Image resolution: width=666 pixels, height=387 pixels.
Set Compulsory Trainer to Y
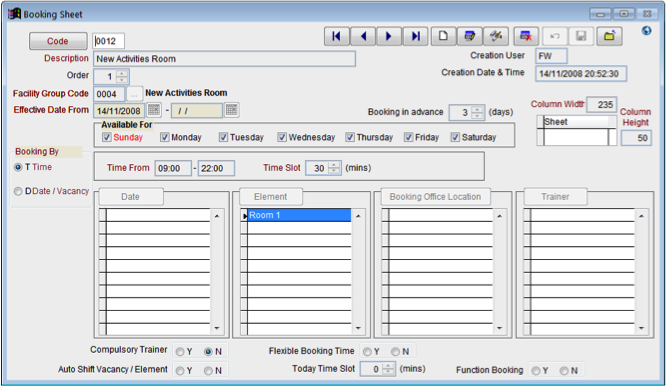tap(180, 352)
